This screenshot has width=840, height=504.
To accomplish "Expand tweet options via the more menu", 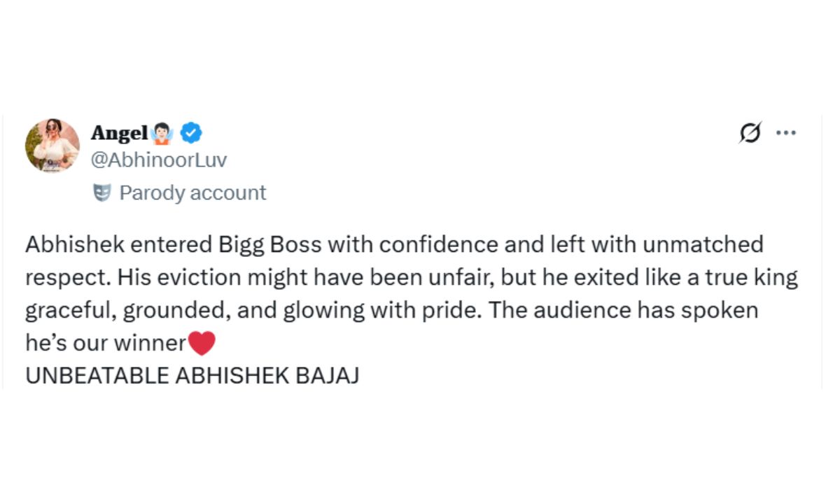I will pyautogui.click(x=787, y=132).
